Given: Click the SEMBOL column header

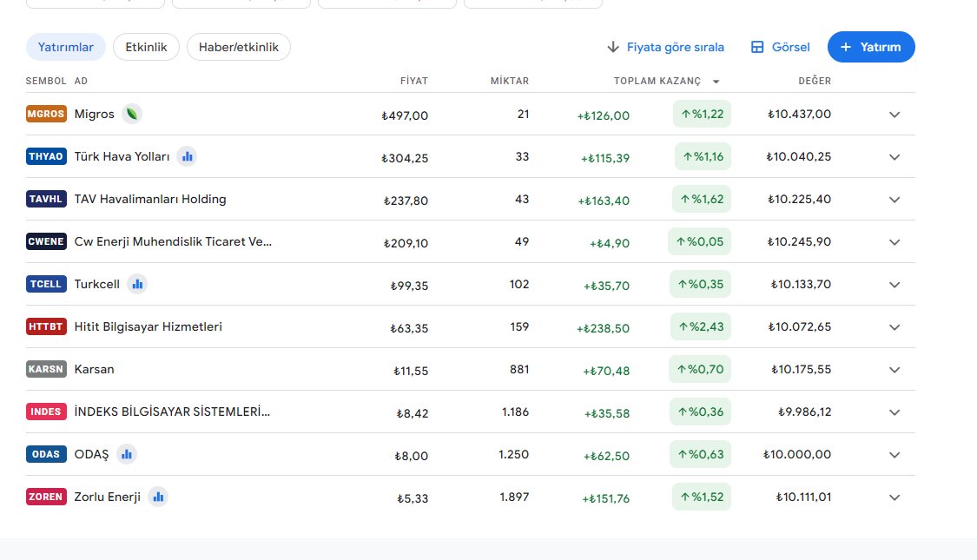Looking at the screenshot, I should tap(46, 81).
